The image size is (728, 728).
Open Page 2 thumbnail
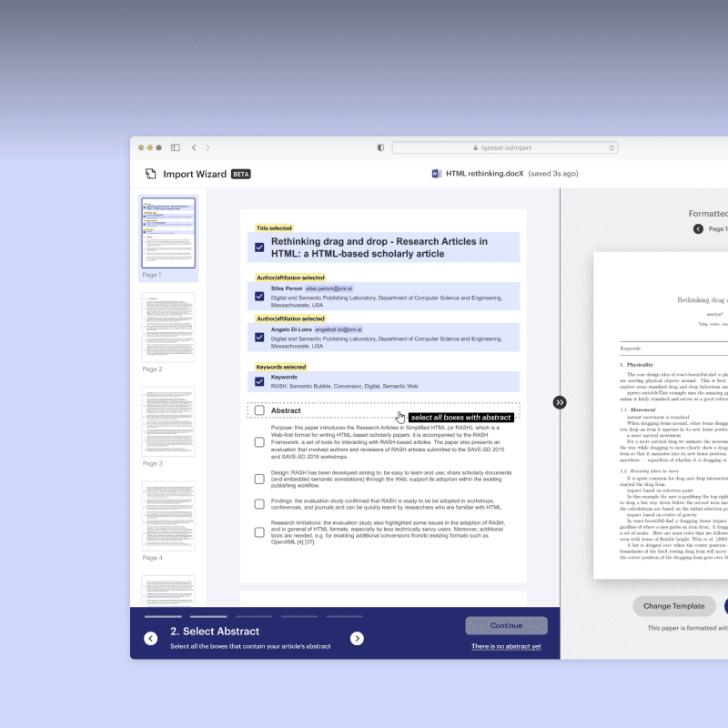point(168,328)
